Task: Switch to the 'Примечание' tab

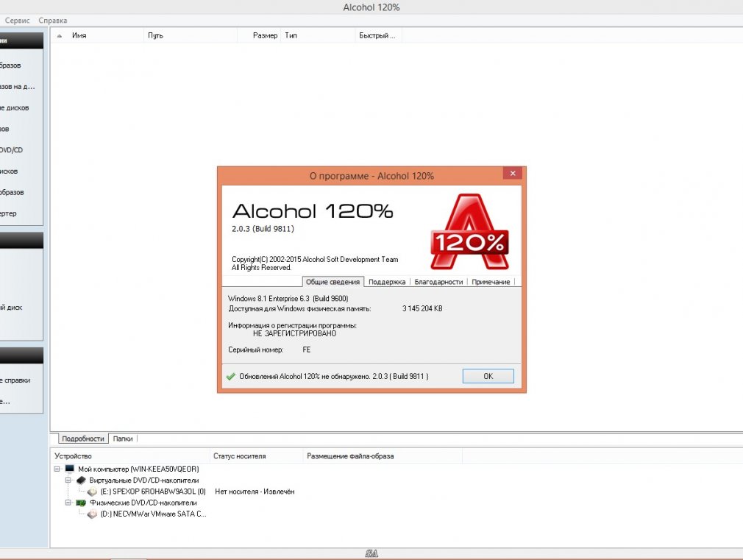Action: pos(491,282)
